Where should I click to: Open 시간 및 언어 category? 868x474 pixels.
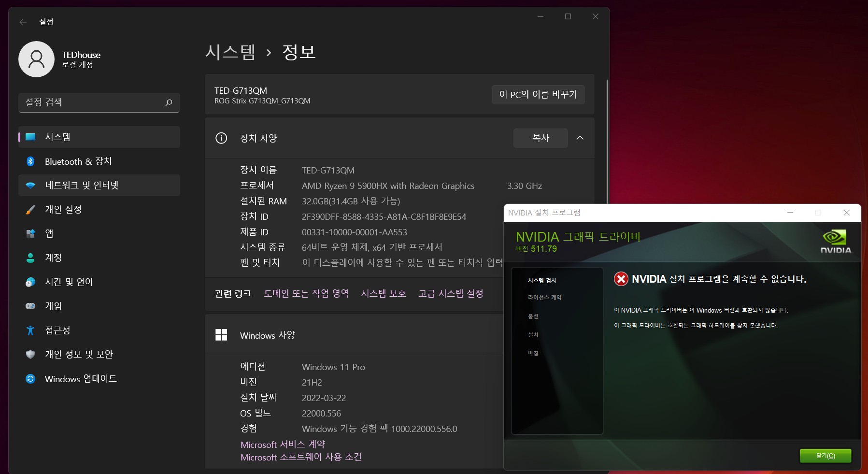(x=99, y=282)
